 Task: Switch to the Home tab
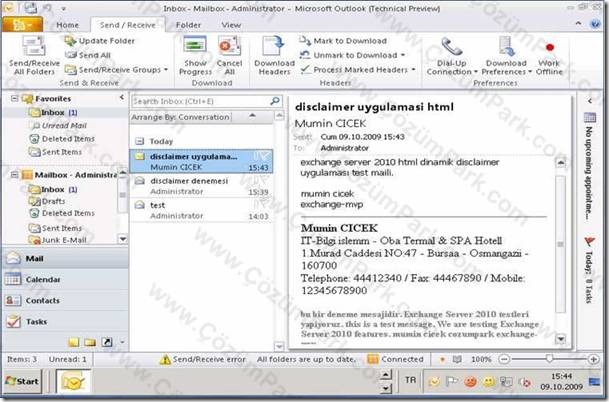tap(68, 25)
